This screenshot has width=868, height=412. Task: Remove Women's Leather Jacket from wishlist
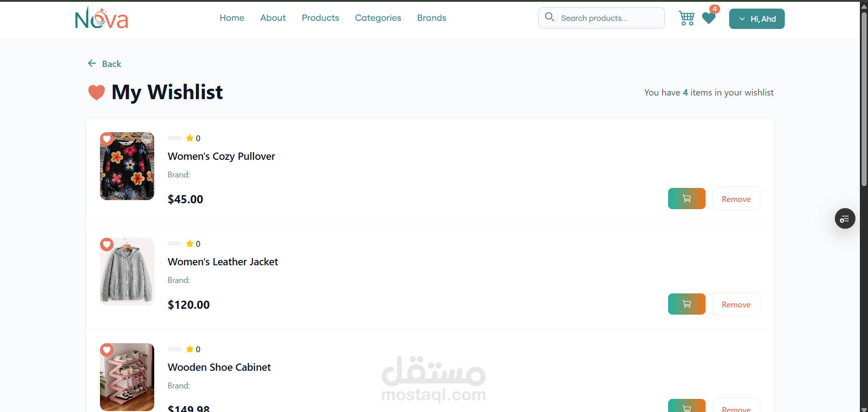pyautogui.click(x=736, y=304)
